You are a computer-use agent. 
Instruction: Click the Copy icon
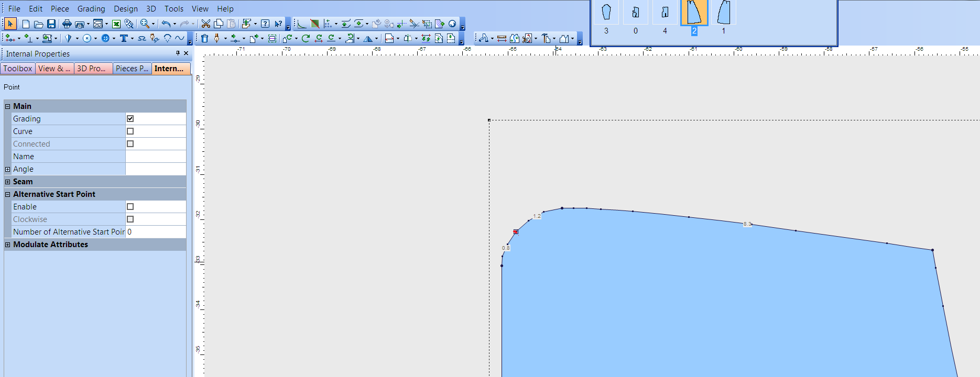click(219, 24)
